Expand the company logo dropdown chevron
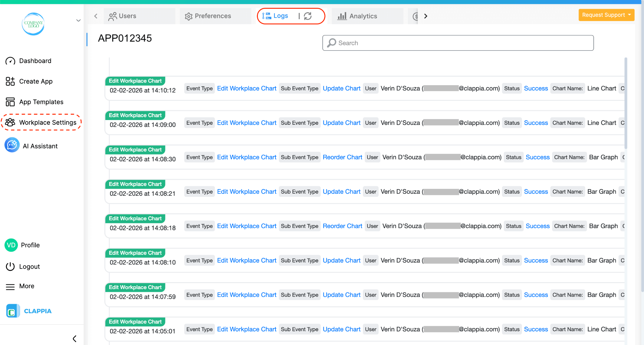Viewport: 644px width, 345px height. pyautogui.click(x=78, y=21)
